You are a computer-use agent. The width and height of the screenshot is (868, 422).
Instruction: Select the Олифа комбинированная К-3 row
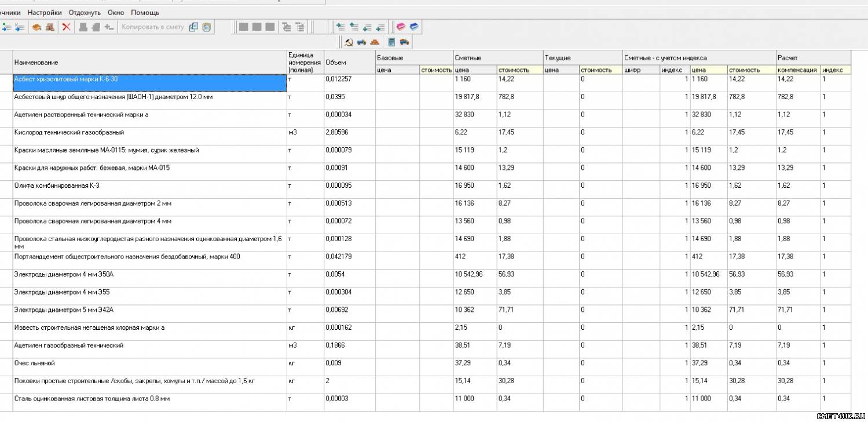(149, 186)
